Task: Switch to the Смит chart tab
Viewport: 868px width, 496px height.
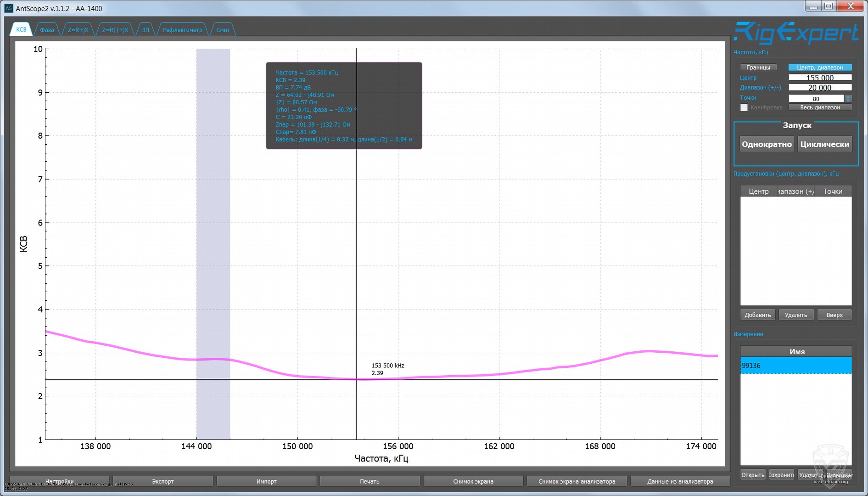Action: tap(223, 30)
